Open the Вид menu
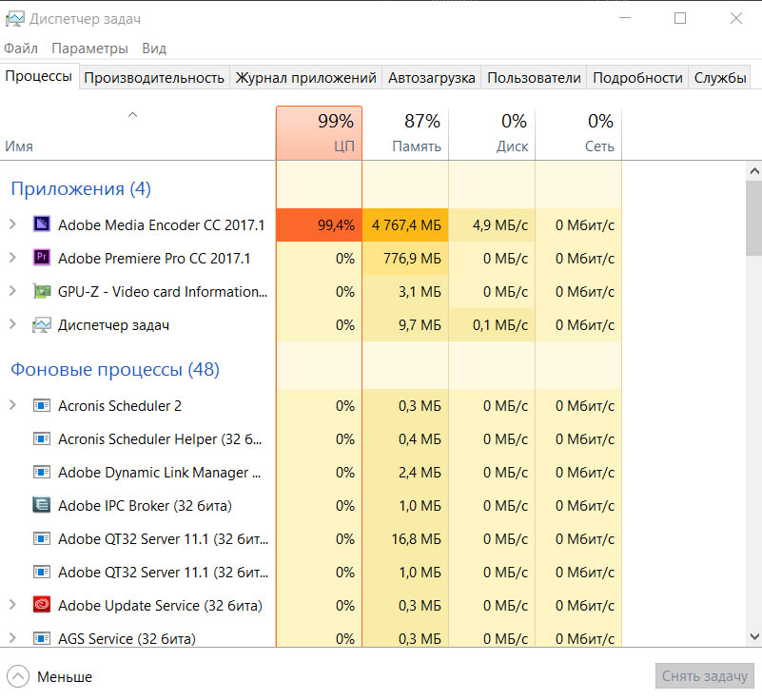Viewport: 762px width, 700px height. (x=154, y=49)
